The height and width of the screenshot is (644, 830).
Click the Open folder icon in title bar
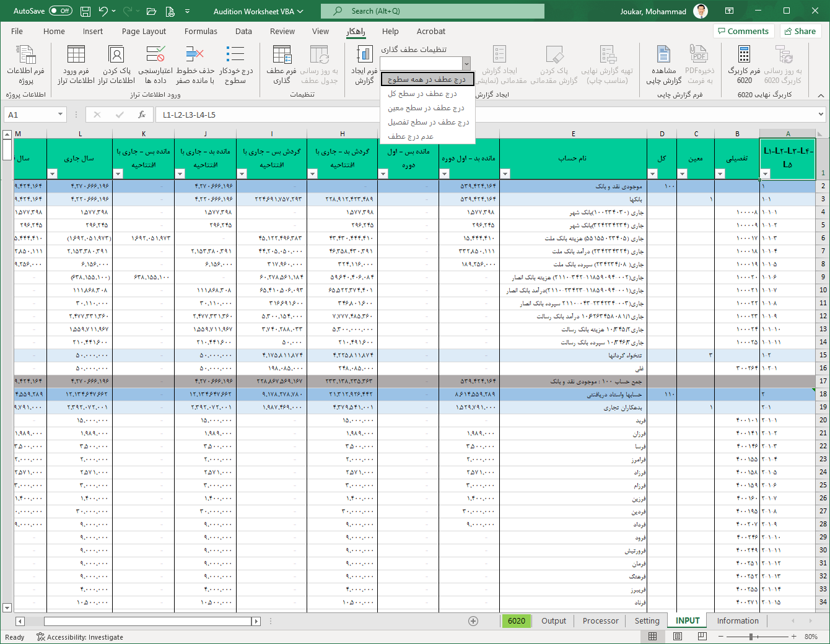(x=152, y=11)
